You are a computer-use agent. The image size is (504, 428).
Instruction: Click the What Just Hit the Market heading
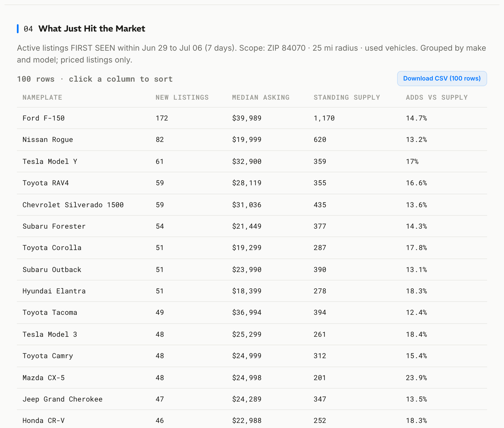(92, 29)
